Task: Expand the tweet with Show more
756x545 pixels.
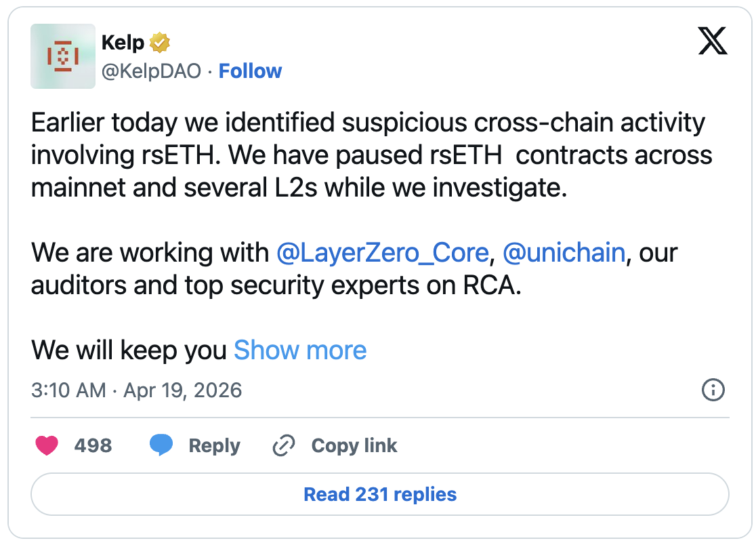Action: point(300,350)
